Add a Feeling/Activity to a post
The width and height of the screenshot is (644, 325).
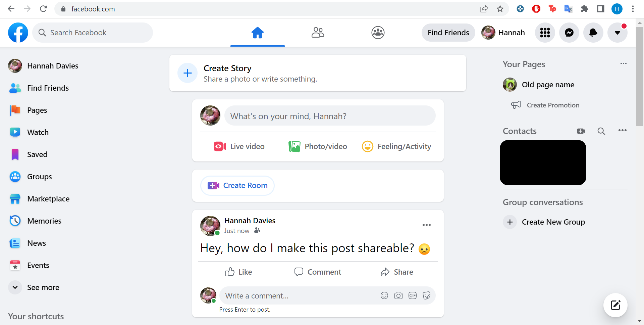click(x=396, y=146)
